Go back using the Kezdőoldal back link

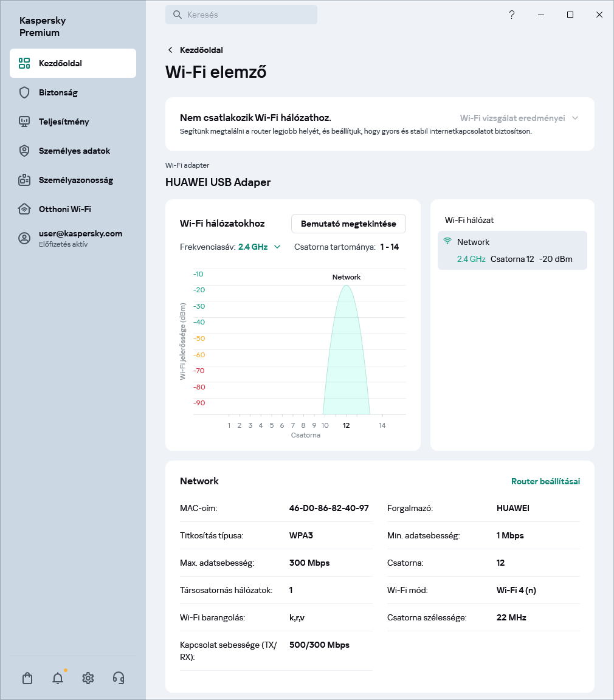pos(195,50)
